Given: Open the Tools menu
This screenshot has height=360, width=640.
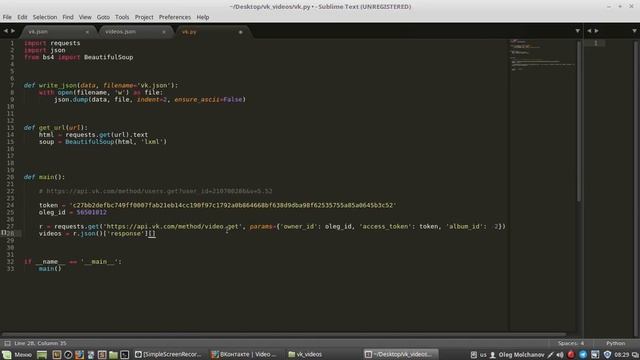Looking at the screenshot, I should (122, 17).
